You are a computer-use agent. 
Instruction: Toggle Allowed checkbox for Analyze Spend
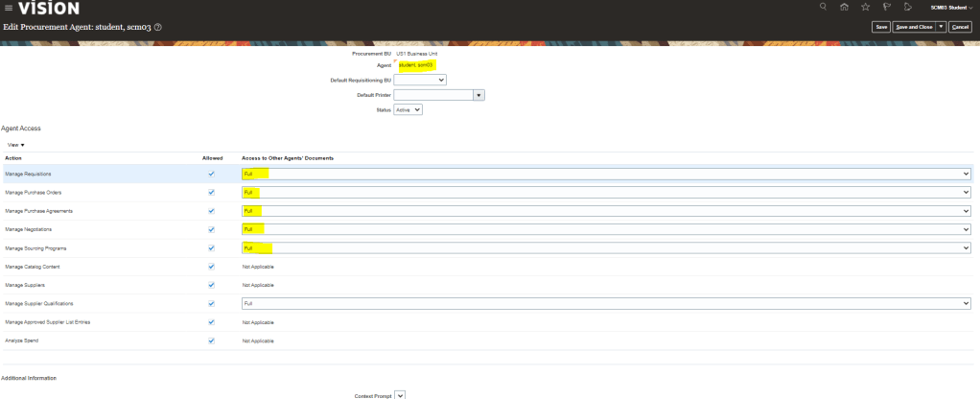click(x=211, y=340)
